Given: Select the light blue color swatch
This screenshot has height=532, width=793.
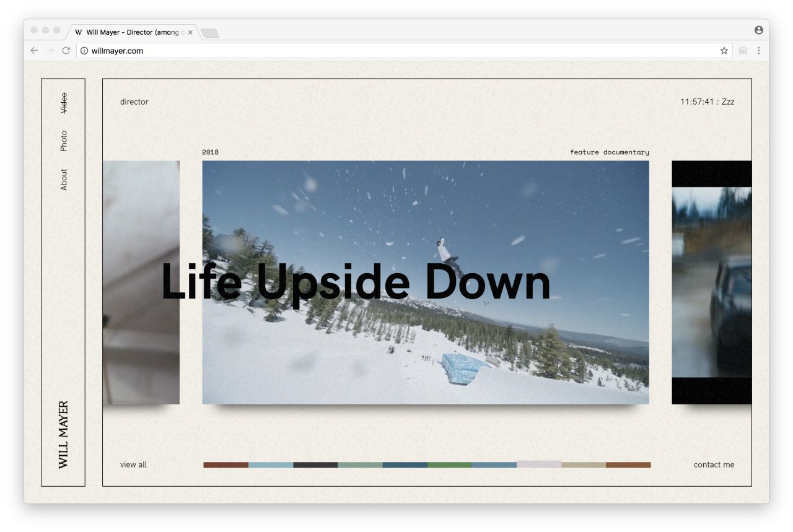Looking at the screenshot, I should [271, 464].
